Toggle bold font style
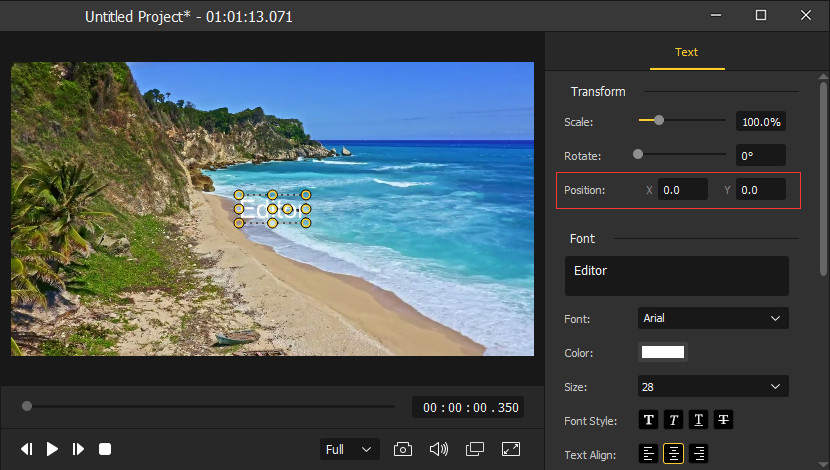 click(x=648, y=421)
